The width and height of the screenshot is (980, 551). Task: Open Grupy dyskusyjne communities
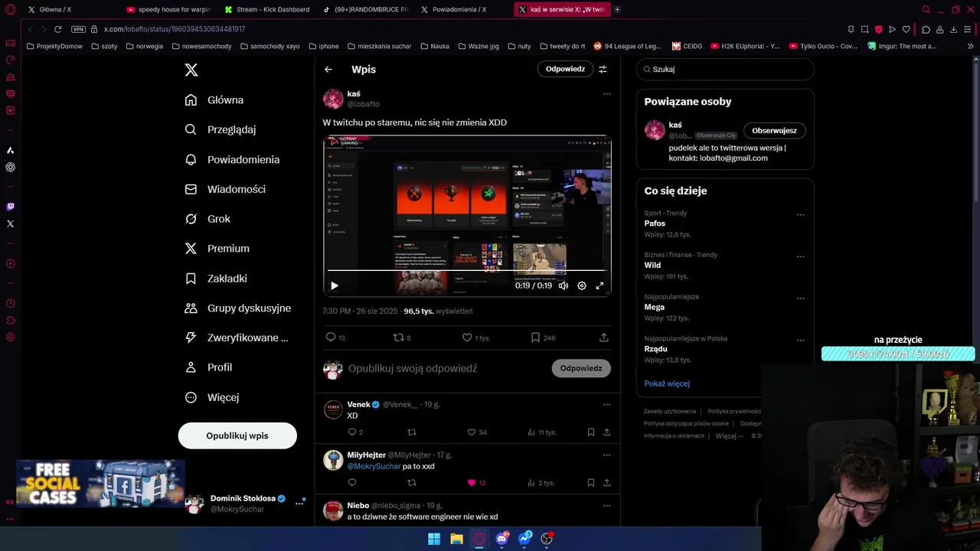[x=238, y=308]
